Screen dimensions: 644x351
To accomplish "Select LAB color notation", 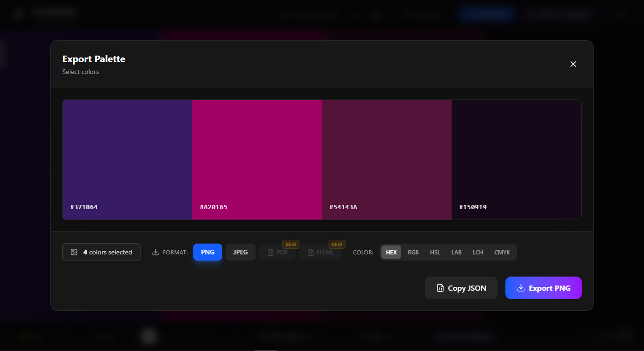I will coord(456,252).
